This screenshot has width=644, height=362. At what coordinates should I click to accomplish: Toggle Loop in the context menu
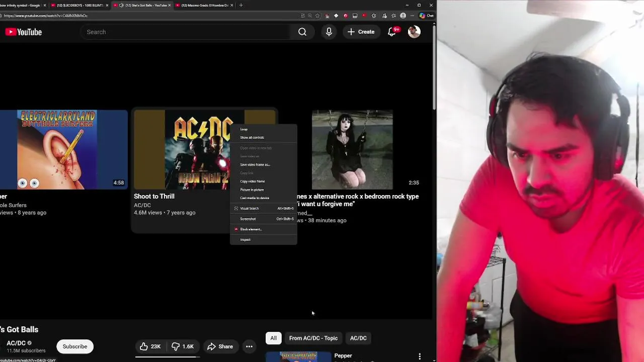264,129
